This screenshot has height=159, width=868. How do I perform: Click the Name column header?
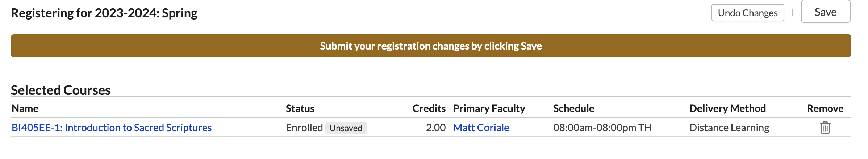pos(25,108)
